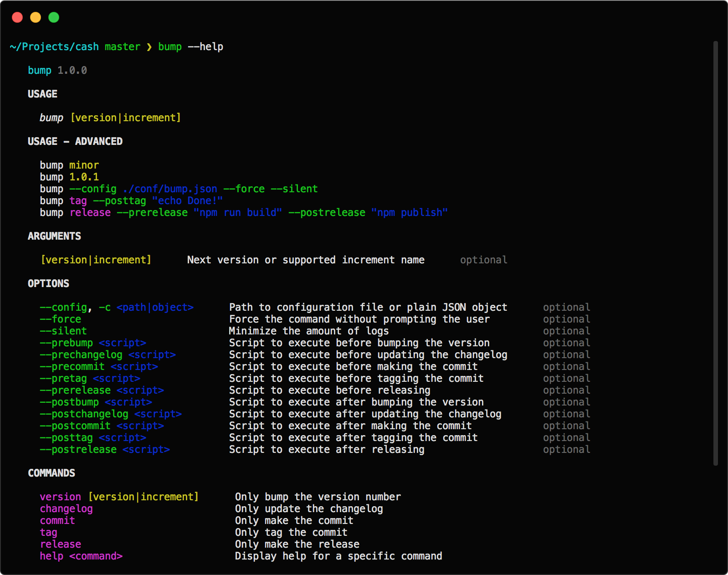Click the string "npm publish" in example
The image size is (728, 575).
[x=410, y=212]
